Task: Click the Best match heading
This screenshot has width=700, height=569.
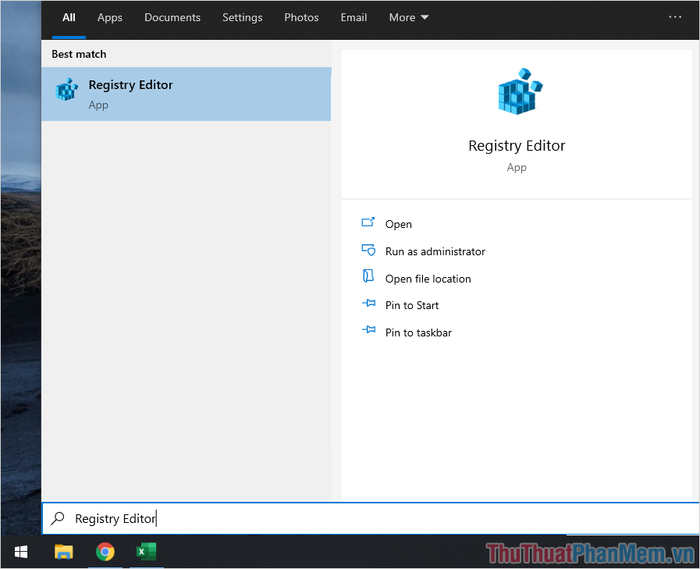Action: coord(79,54)
